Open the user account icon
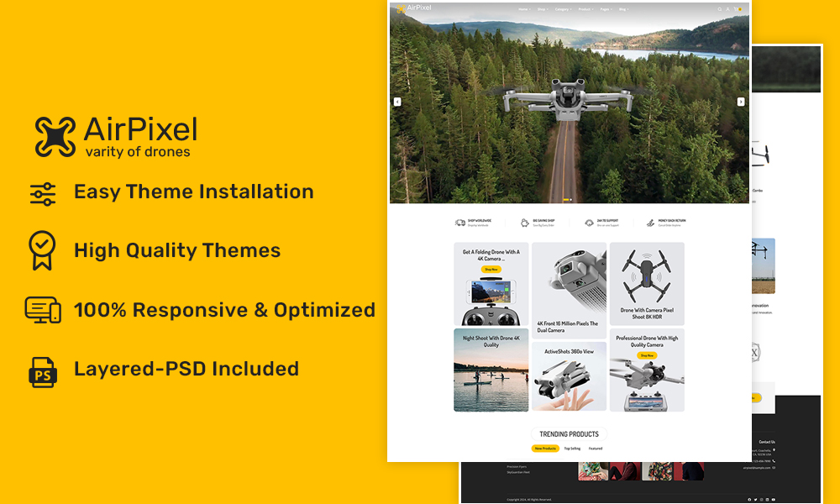Image resolution: width=840 pixels, height=504 pixels. click(728, 9)
